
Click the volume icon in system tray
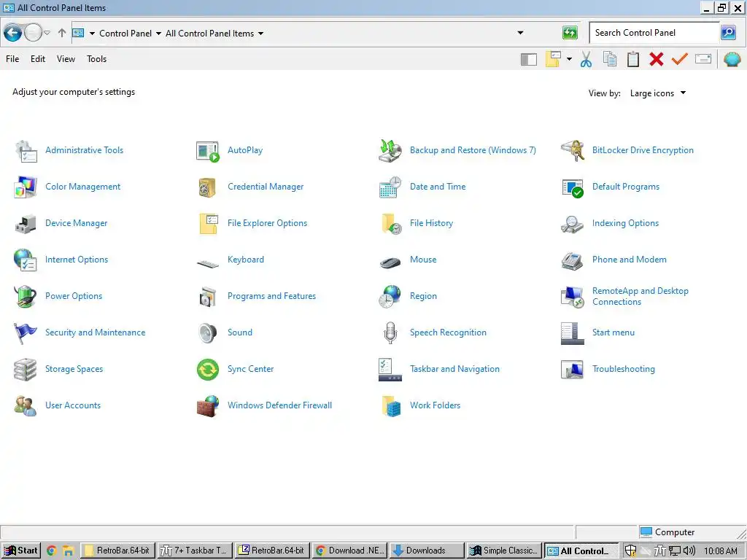(689, 551)
